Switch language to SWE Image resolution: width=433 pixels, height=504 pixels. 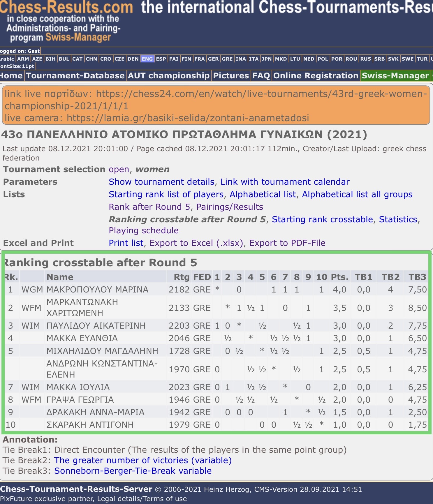point(408,59)
